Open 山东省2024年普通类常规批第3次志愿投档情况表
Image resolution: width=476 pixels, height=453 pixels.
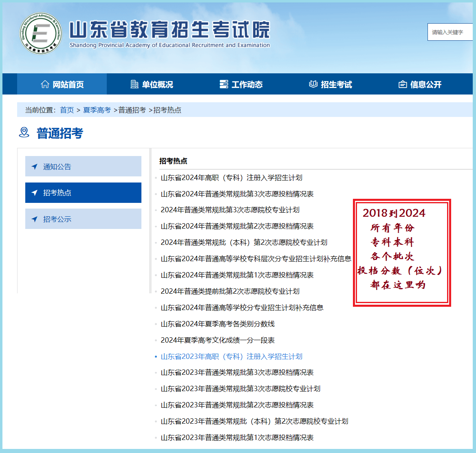[x=237, y=194]
